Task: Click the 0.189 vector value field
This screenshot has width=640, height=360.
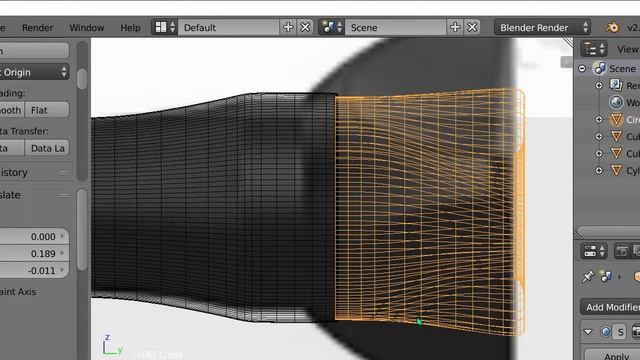Action: tap(34, 253)
